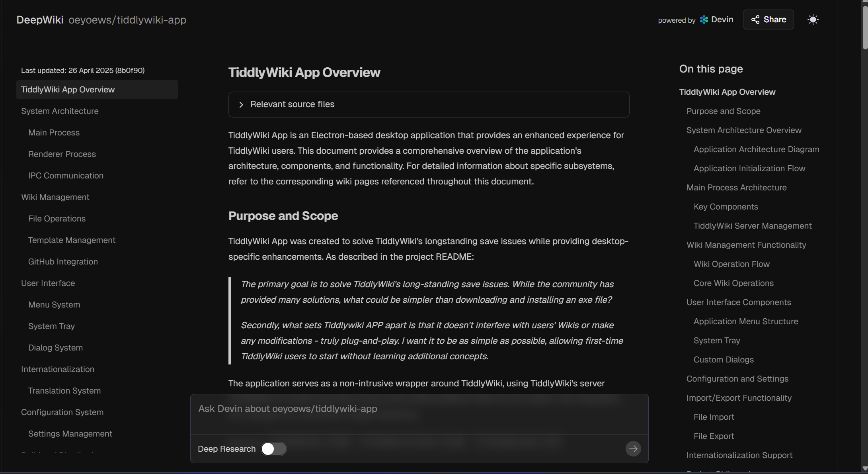Click the On this page heading

(x=711, y=69)
